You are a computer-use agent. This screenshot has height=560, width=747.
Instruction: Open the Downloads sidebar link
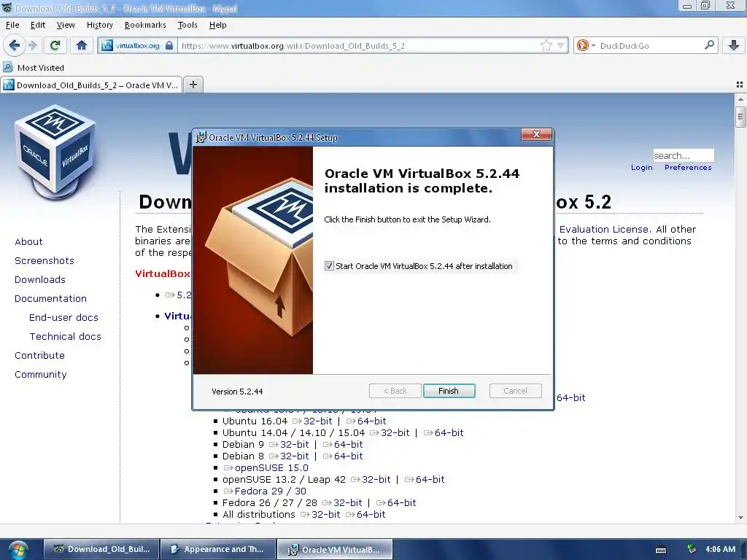(40, 279)
